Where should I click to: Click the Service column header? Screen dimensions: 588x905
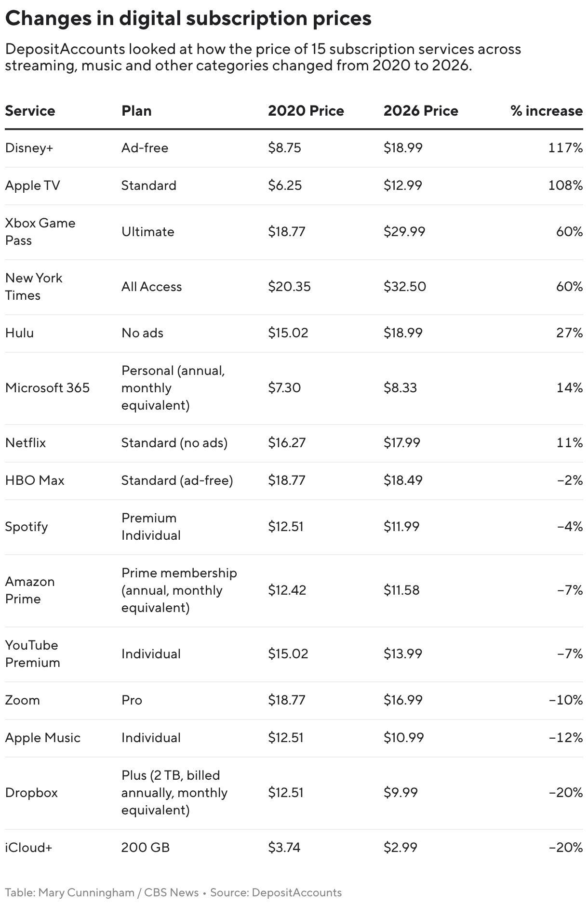(30, 111)
